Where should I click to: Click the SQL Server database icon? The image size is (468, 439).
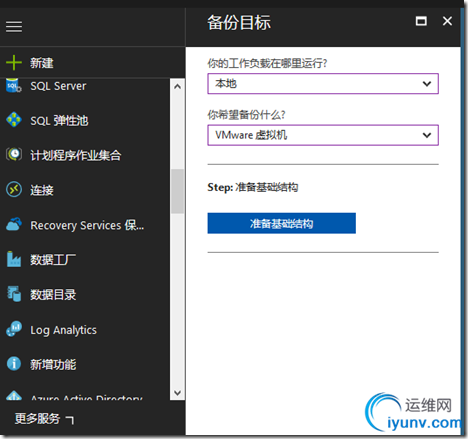coord(14,85)
